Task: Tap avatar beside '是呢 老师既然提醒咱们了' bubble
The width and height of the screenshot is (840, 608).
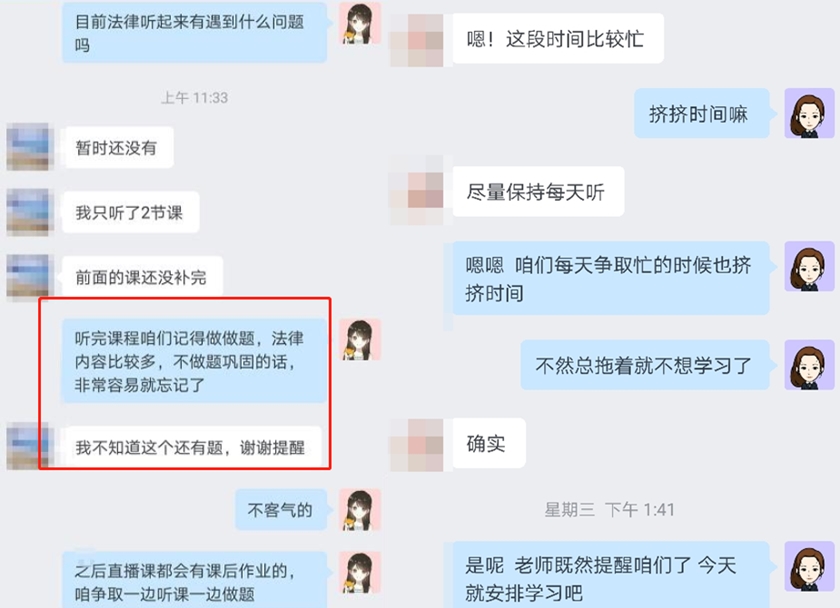Action: click(809, 566)
